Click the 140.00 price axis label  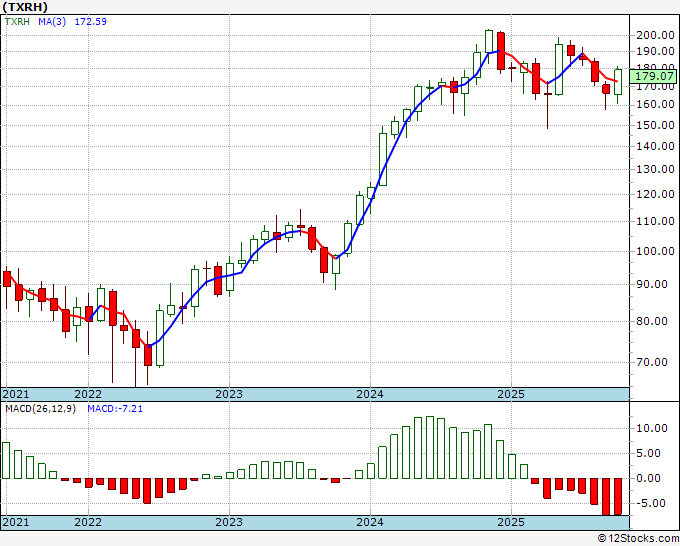pos(655,146)
